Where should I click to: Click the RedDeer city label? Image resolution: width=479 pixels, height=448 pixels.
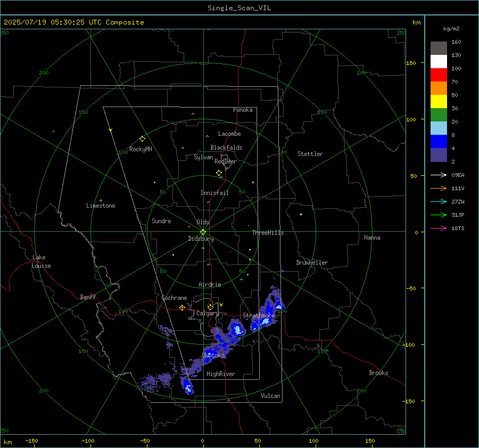226,161
